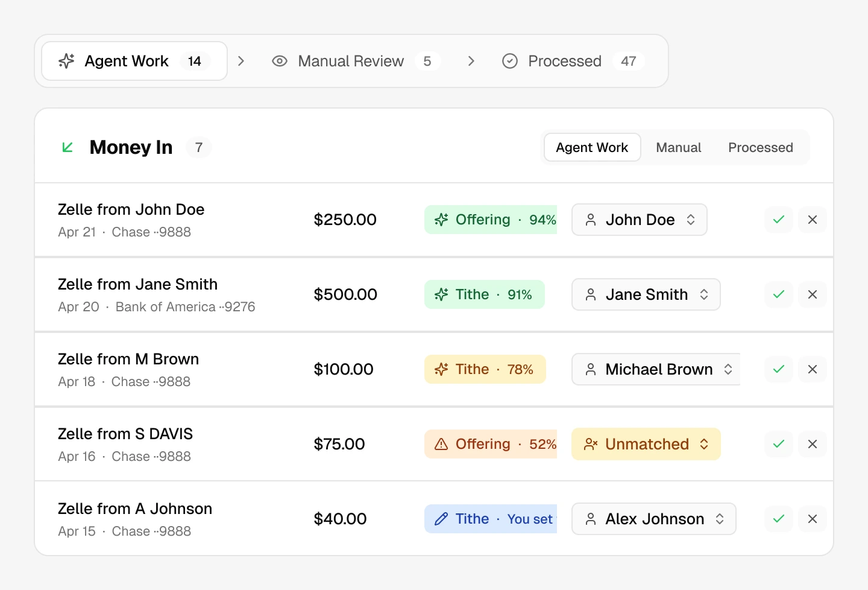Screen dimensions: 868x590
Task: Select the Manual filter in Money In
Action: coord(679,148)
